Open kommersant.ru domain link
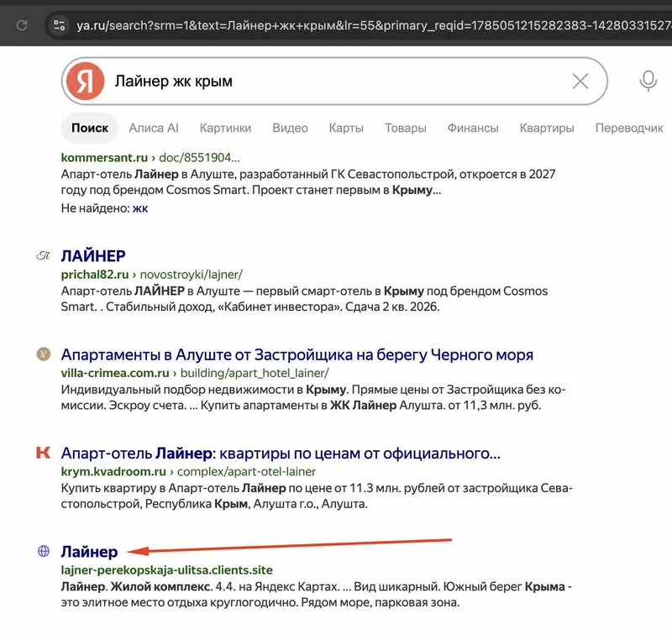The image size is (672, 640). 104,158
